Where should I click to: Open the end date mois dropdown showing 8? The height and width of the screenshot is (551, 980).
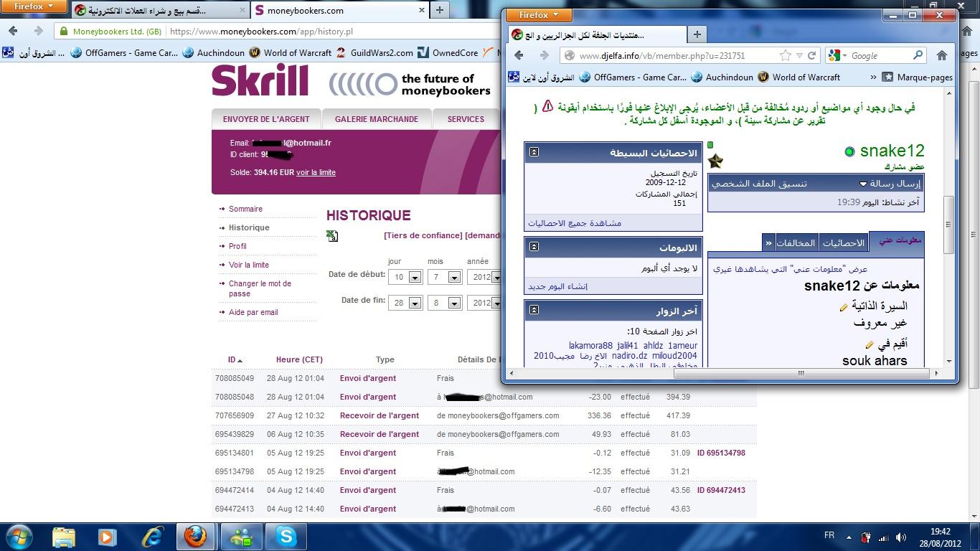coord(454,303)
